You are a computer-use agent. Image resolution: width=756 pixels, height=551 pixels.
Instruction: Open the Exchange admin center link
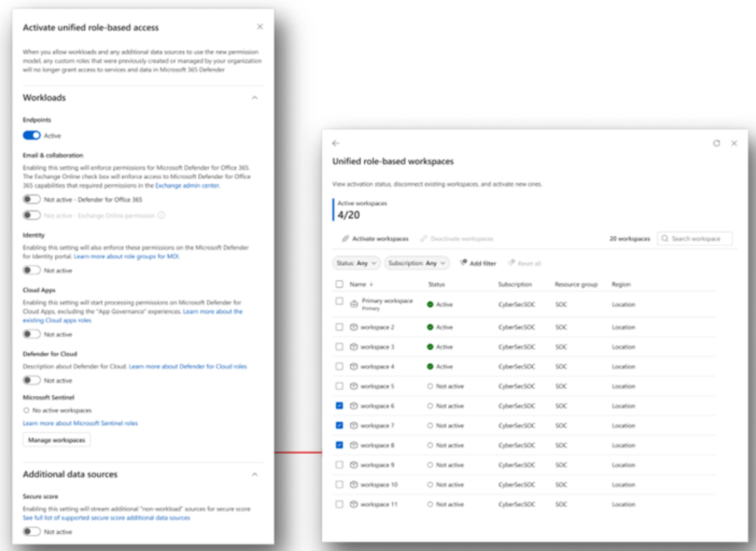tap(187, 185)
